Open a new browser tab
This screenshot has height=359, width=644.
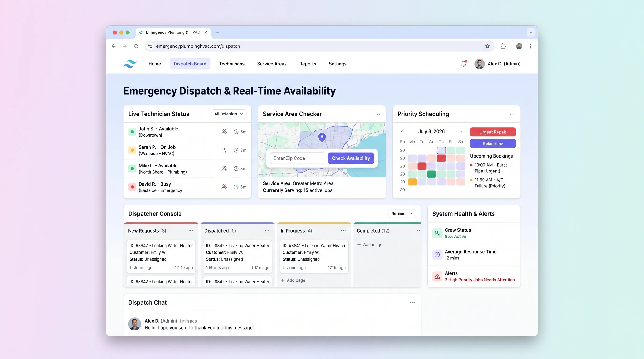pyautogui.click(x=217, y=32)
